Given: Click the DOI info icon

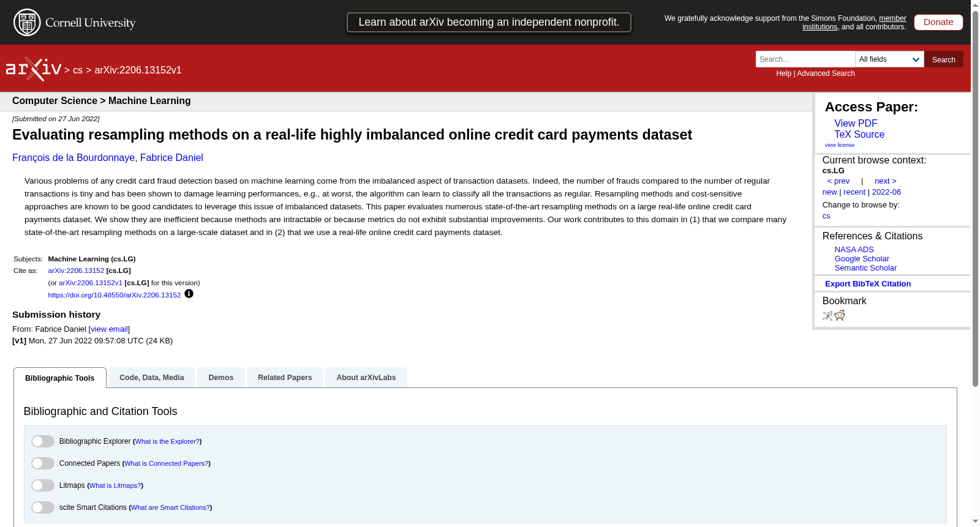Looking at the screenshot, I should point(189,294).
